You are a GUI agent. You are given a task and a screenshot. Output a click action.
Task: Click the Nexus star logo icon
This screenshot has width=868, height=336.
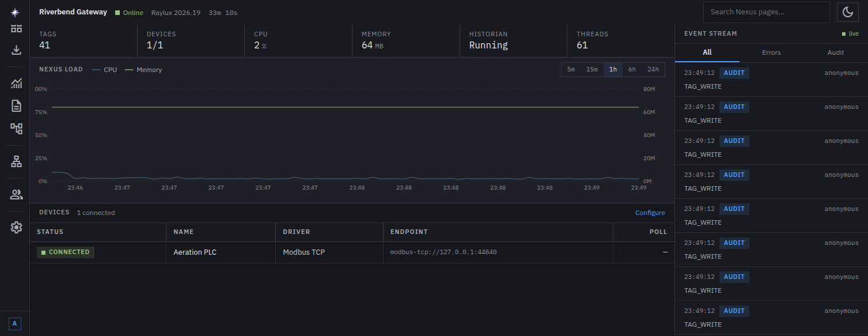tap(15, 12)
